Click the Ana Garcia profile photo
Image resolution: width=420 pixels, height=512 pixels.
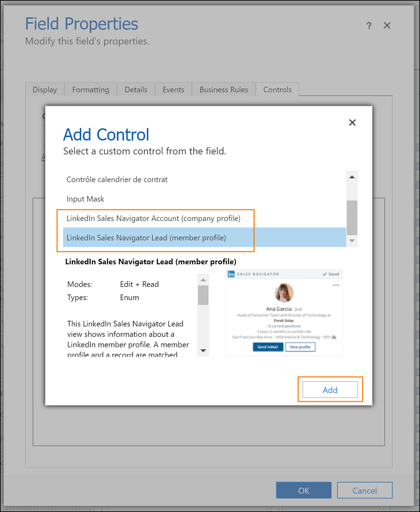coord(284,292)
